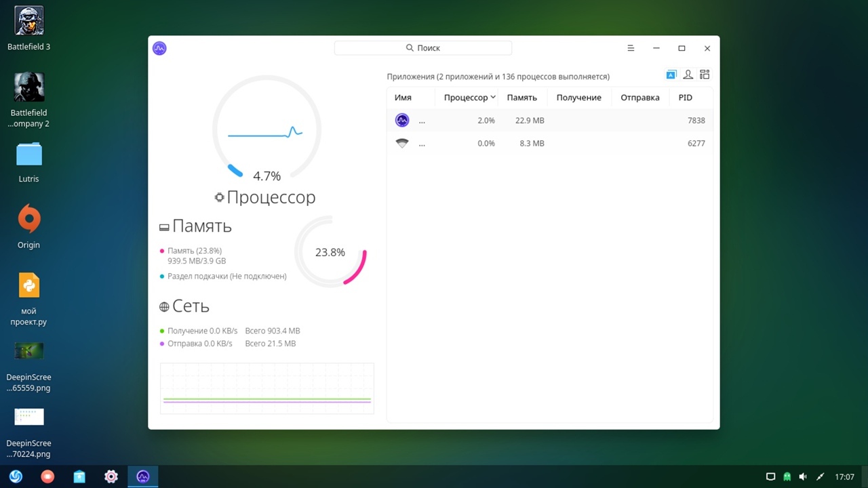Click the Всего 903.4 MB total
The width and height of the screenshot is (868, 488).
(273, 331)
